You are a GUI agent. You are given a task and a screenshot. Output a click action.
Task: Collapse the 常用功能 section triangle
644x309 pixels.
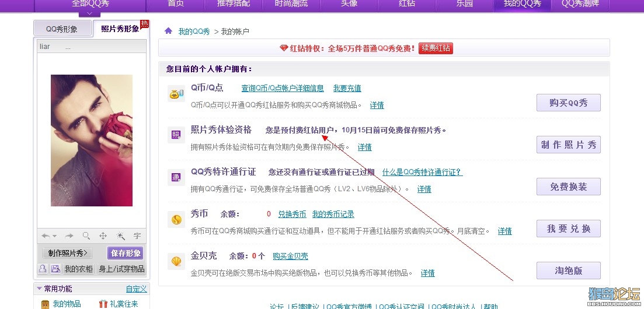click(40, 289)
